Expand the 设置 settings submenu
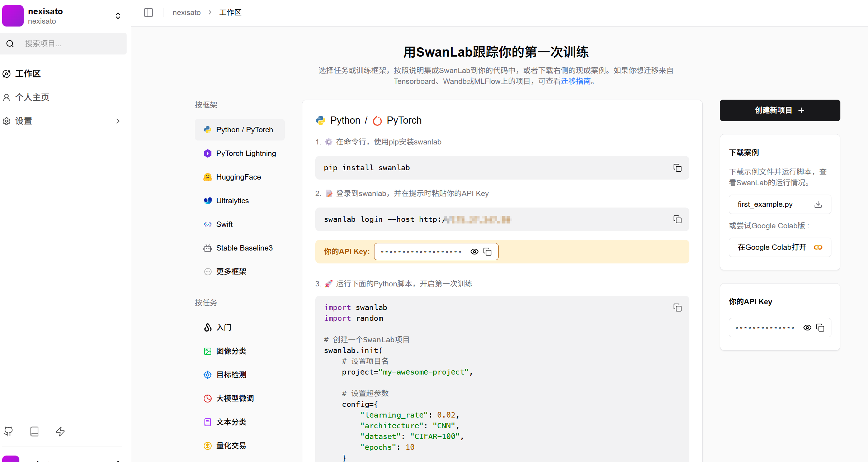 click(118, 121)
